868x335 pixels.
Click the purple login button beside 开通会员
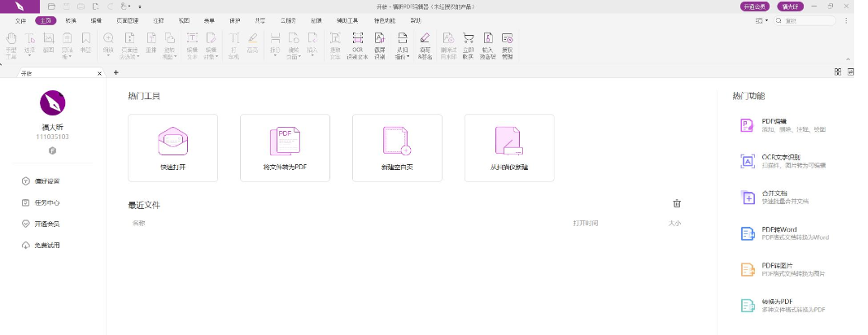click(x=790, y=7)
